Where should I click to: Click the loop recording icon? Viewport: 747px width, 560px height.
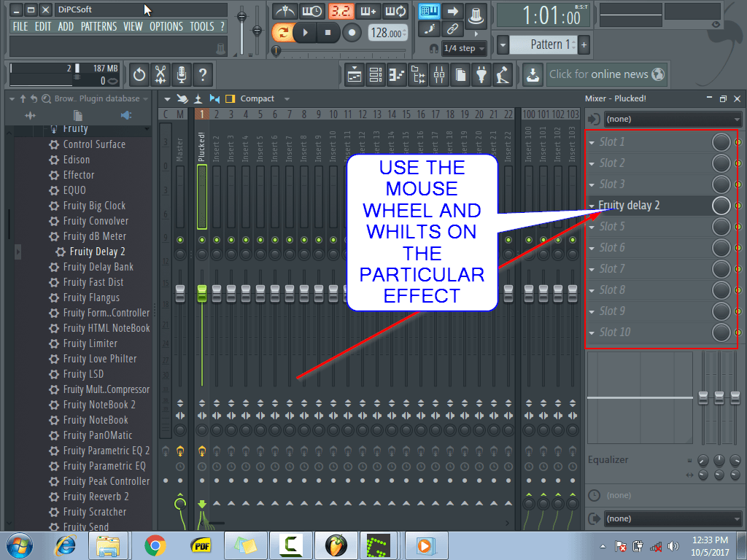[x=395, y=10]
